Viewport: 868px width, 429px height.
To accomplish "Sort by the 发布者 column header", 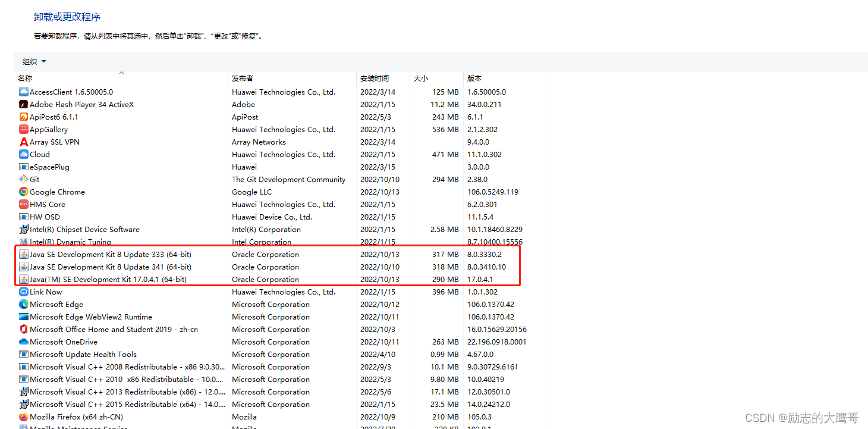I will tap(292, 78).
